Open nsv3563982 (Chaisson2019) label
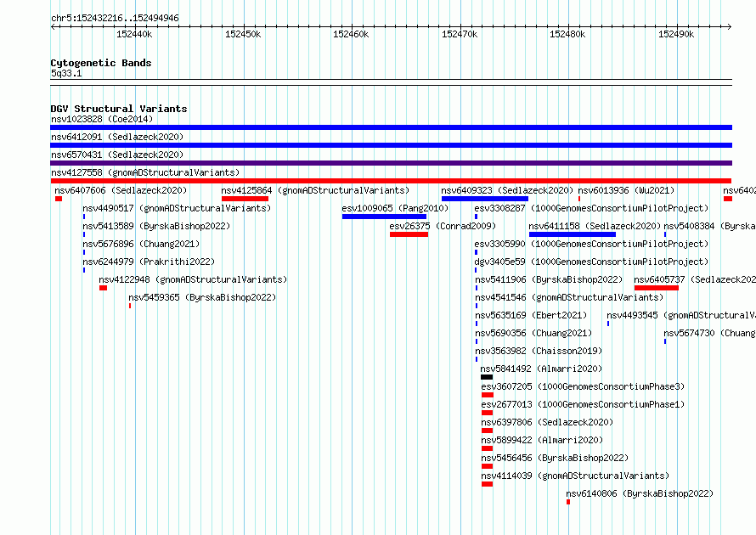This screenshot has width=756, height=535. [x=539, y=351]
